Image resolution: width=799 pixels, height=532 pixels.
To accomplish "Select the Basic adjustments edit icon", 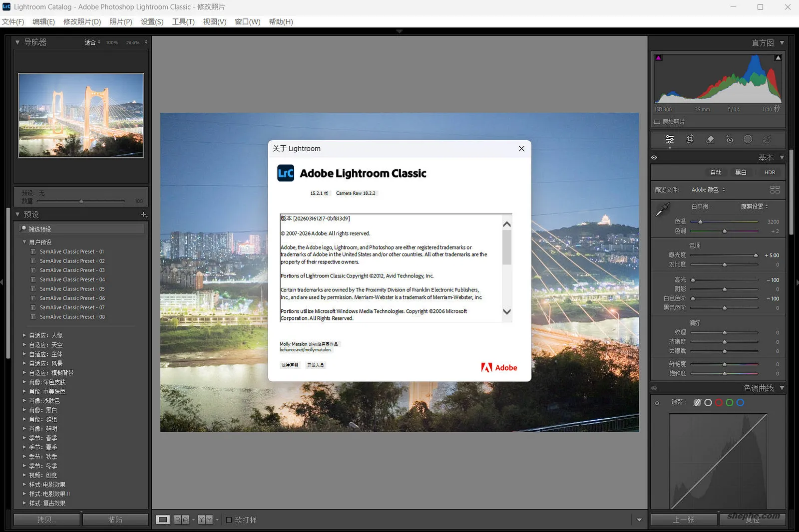I will 669,140.
